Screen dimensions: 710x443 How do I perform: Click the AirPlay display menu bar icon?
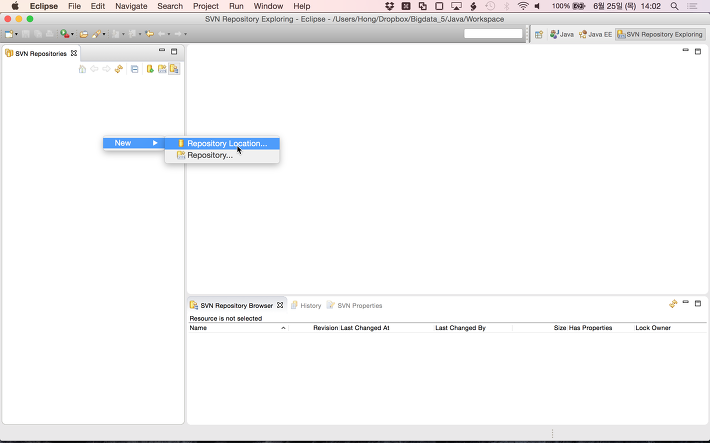click(456, 6)
